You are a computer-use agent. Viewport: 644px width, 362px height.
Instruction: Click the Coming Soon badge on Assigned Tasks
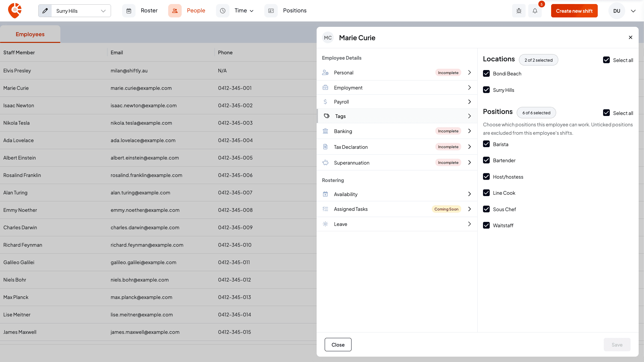446,209
